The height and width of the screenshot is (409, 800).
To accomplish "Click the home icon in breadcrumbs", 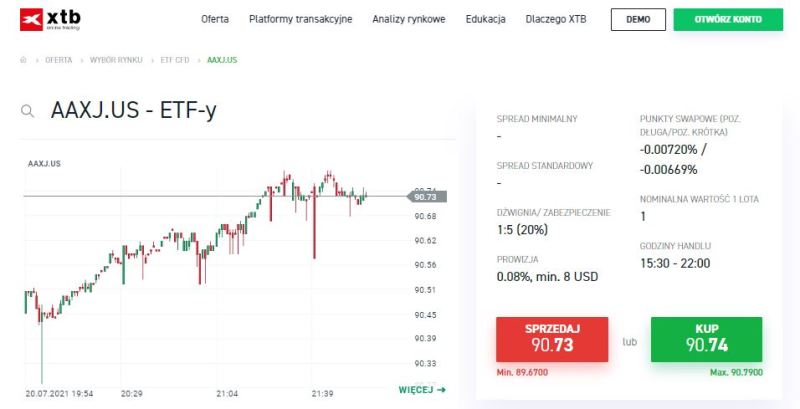I will coord(24,60).
